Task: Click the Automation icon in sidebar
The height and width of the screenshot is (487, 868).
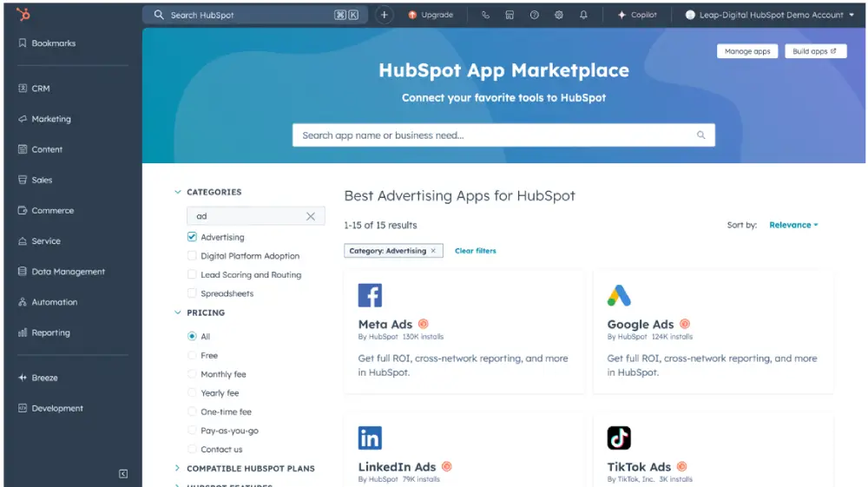Action: point(23,301)
